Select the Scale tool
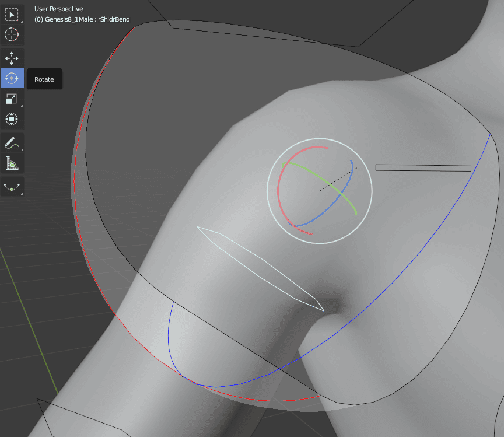504x437 pixels. pos(12,98)
